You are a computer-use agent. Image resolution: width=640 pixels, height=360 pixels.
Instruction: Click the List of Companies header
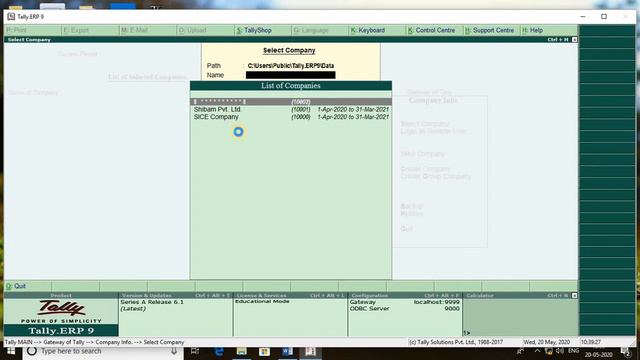[x=291, y=86]
